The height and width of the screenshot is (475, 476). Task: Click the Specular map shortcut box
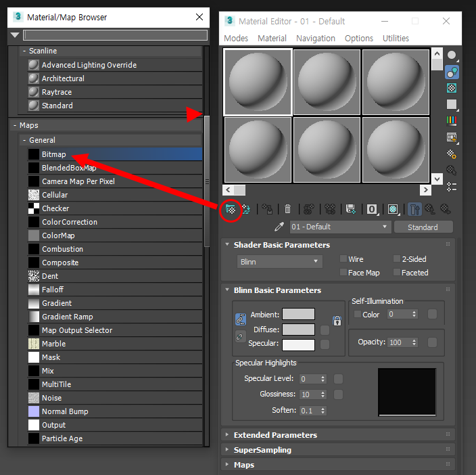click(325, 344)
